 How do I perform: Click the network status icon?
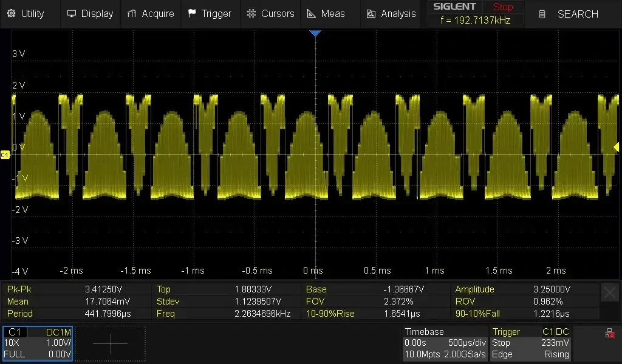click(610, 334)
